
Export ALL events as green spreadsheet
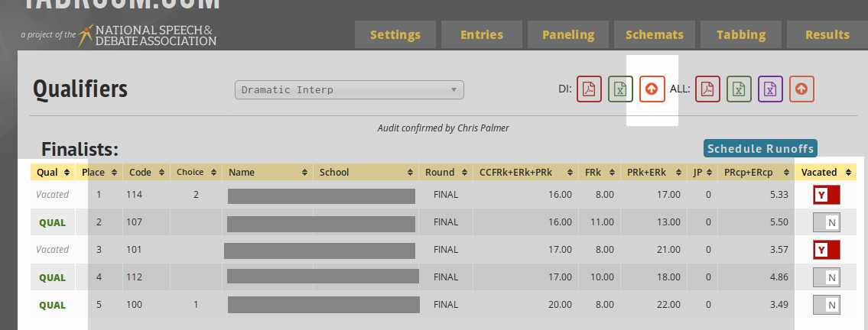click(x=739, y=89)
